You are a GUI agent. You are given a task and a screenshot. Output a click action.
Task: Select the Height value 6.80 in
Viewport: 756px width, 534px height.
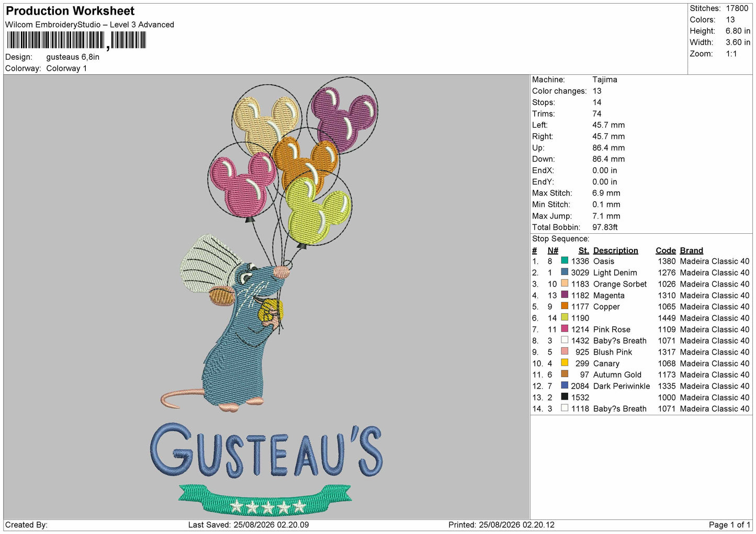tap(738, 31)
